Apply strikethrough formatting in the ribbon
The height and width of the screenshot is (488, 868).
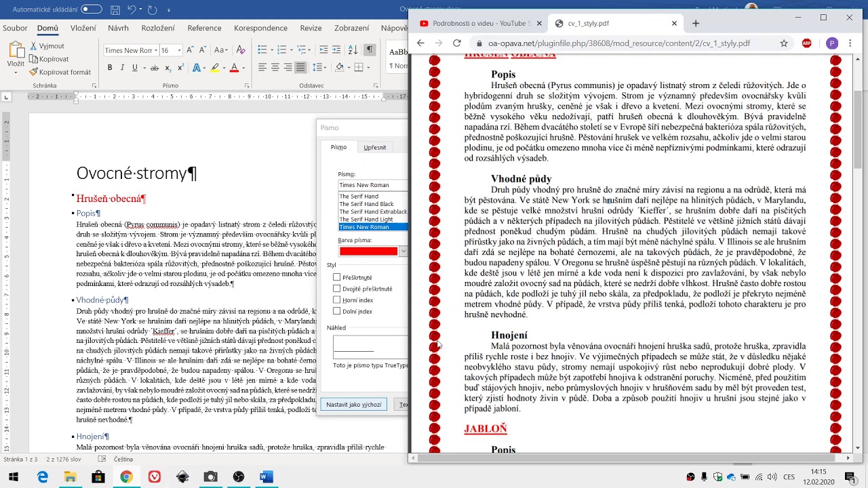pyautogui.click(x=155, y=68)
